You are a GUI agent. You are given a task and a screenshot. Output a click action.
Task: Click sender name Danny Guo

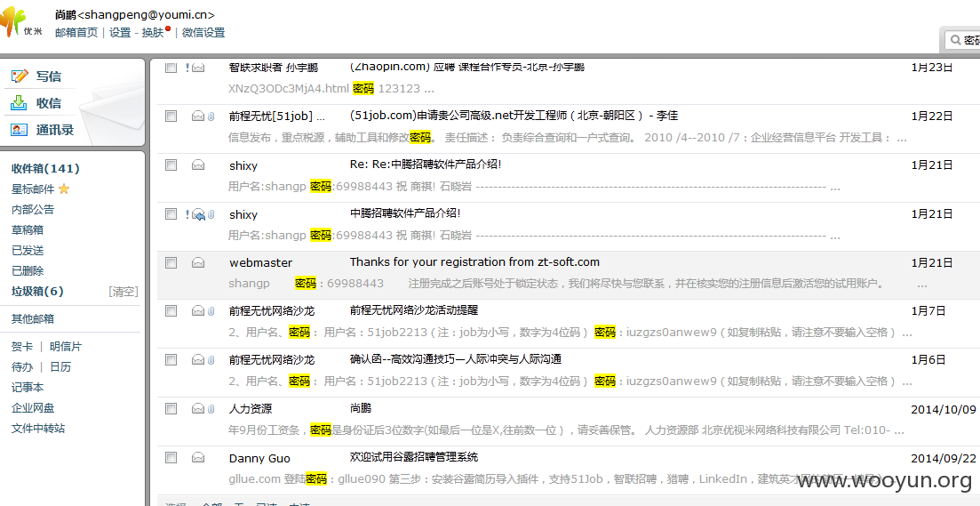[259, 459]
